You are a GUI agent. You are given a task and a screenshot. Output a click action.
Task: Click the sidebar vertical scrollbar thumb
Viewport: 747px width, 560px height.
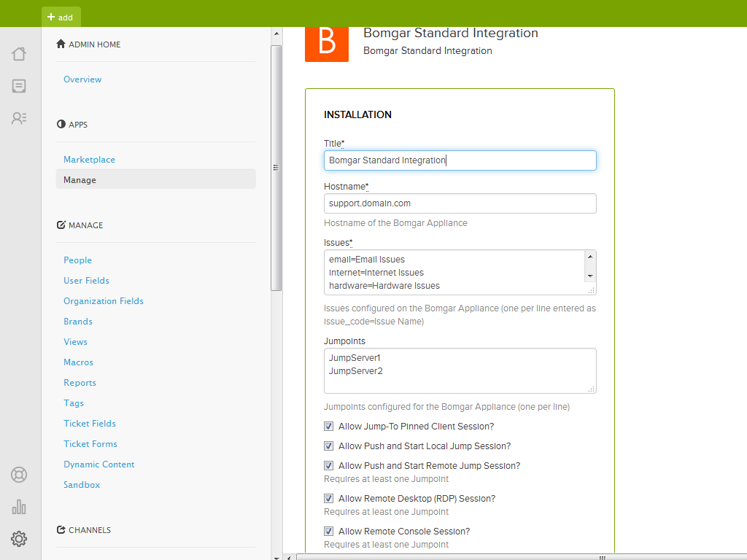(276, 168)
